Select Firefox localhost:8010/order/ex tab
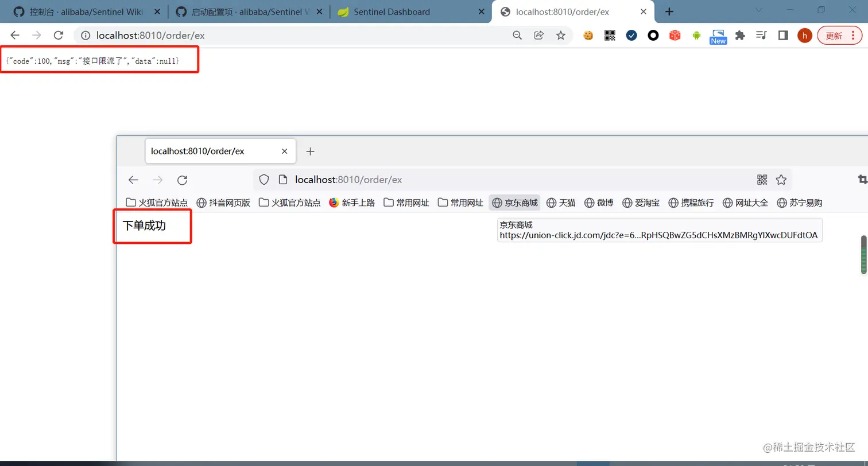 click(220, 152)
